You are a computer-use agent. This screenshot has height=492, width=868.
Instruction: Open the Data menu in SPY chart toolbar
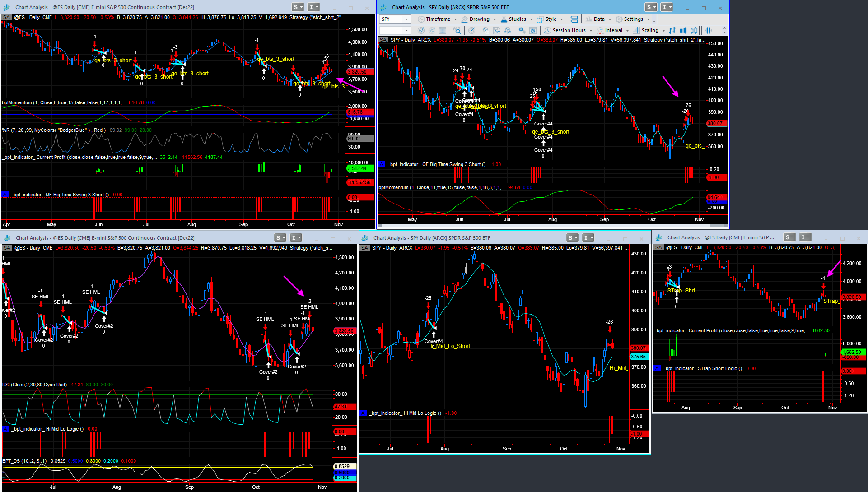point(598,19)
